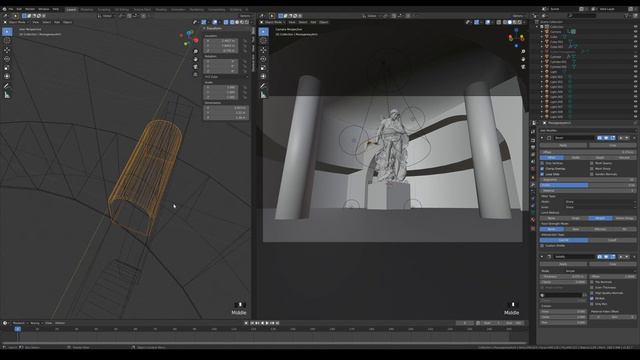Toggle Fill Rim checkbox
640x360 pixels.
[x=592, y=298]
